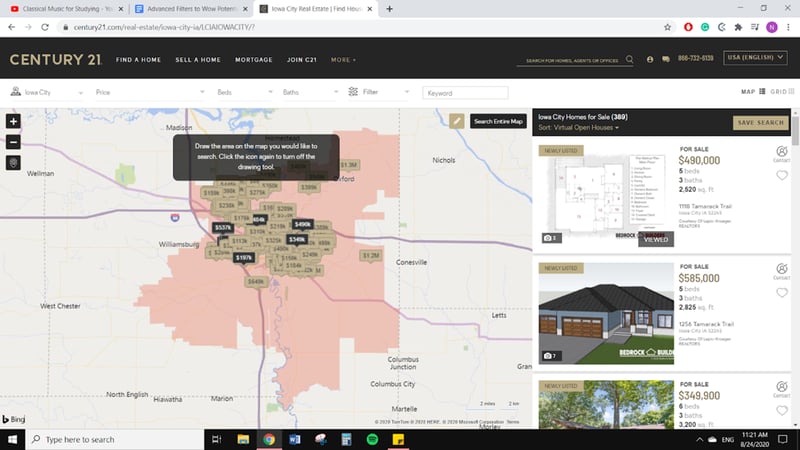Select the $197k map price marker
The width and height of the screenshot is (800, 450).
tap(244, 258)
